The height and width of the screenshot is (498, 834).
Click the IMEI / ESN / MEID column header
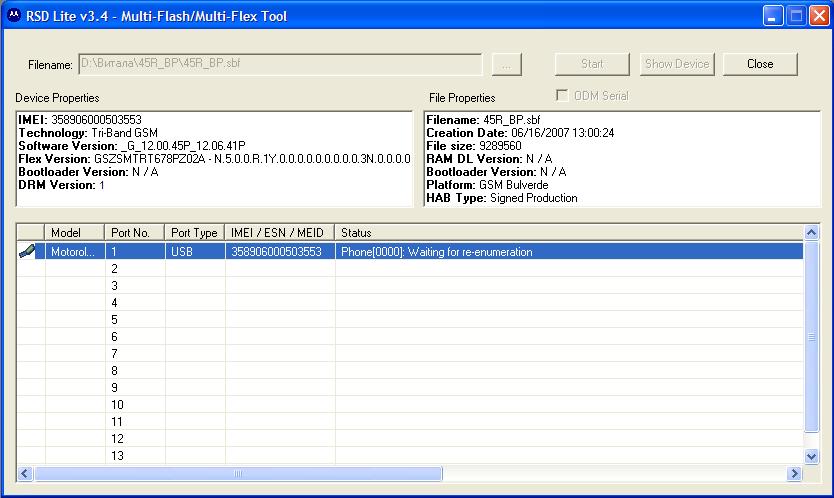click(x=280, y=233)
